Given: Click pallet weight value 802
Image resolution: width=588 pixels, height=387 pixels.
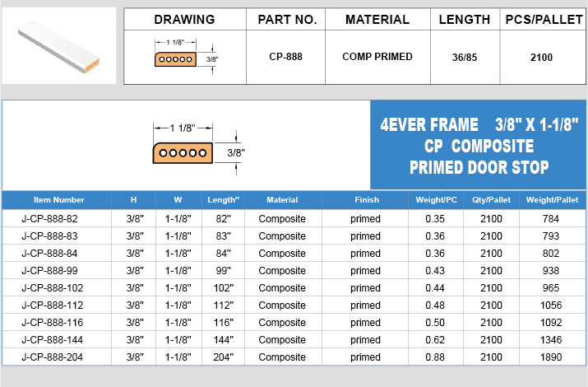Looking at the screenshot, I should (x=551, y=254).
